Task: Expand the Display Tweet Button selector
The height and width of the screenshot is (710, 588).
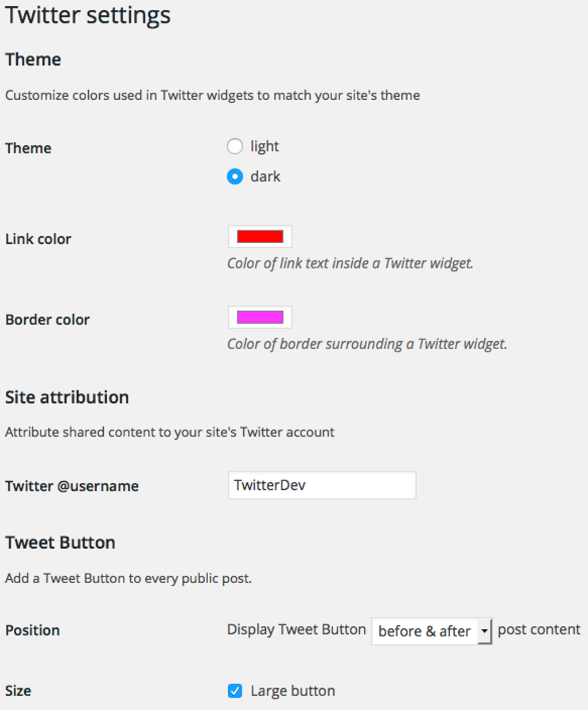Action: pyautogui.click(x=431, y=631)
